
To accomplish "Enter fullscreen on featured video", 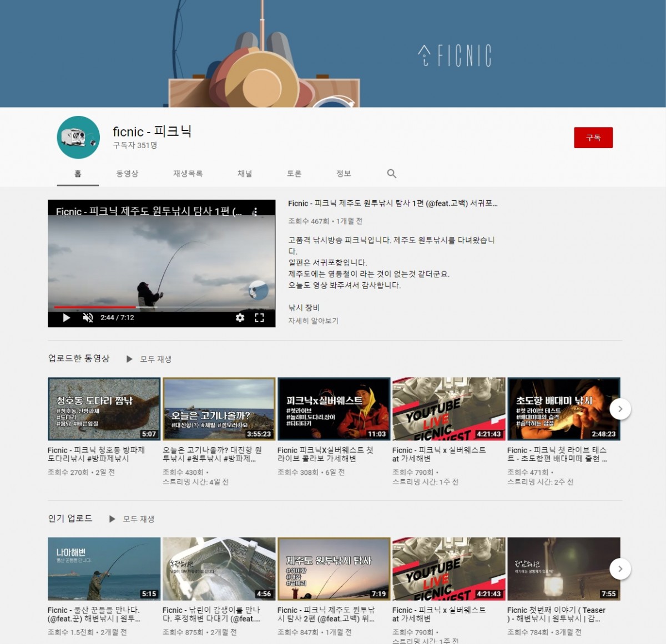I will click(x=259, y=318).
